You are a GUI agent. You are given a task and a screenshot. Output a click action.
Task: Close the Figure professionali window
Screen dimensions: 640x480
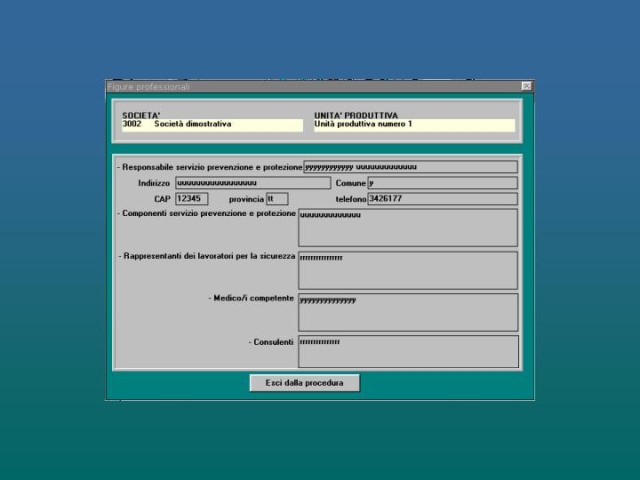[526, 87]
